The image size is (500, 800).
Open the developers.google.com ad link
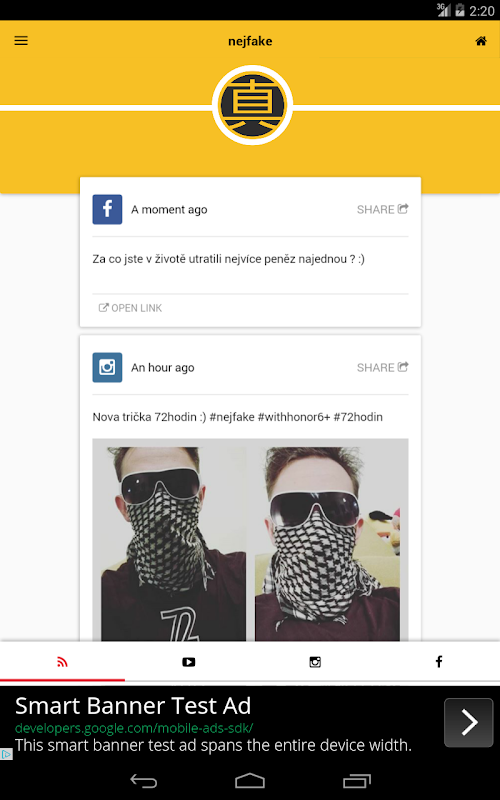point(134,728)
